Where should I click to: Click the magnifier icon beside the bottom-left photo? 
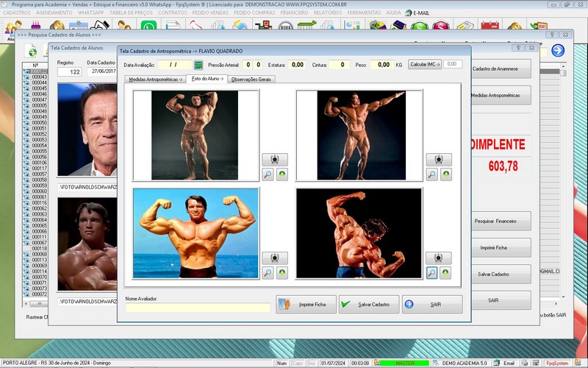(268, 273)
